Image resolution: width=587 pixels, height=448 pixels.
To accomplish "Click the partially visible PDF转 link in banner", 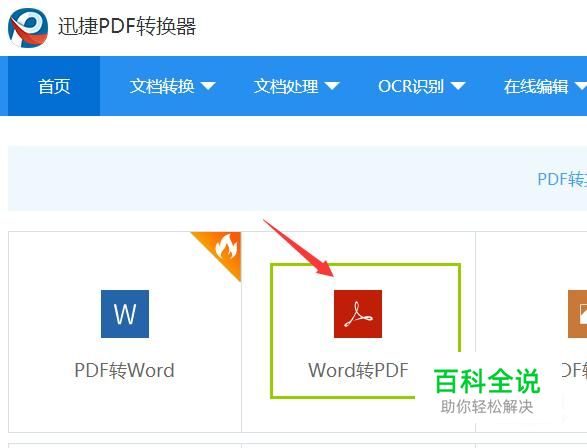I will [562, 179].
